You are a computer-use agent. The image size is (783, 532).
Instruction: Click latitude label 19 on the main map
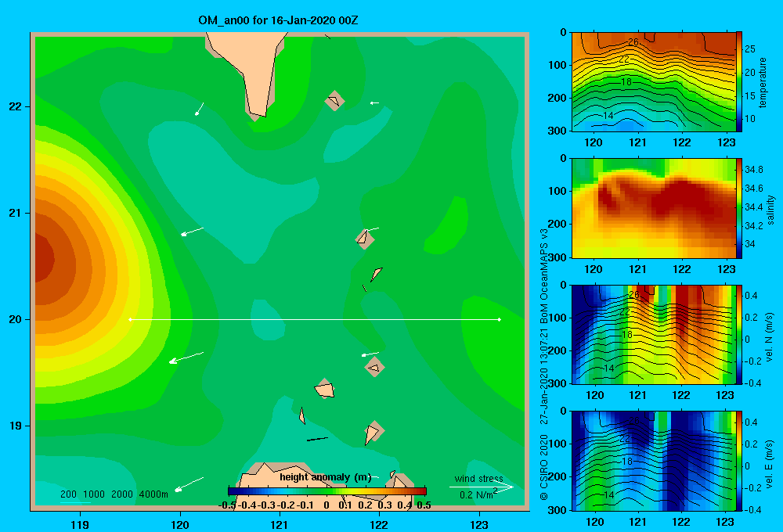point(15,426)
